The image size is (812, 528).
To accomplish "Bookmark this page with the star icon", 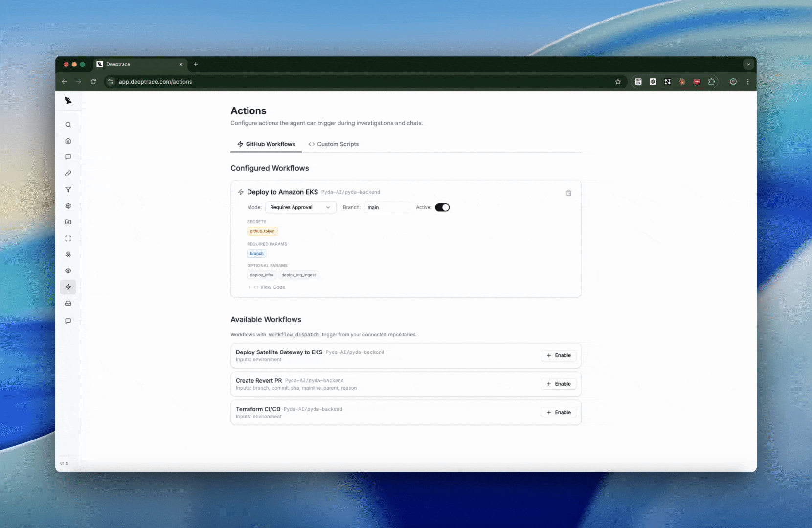I will [x=618, y=82].
